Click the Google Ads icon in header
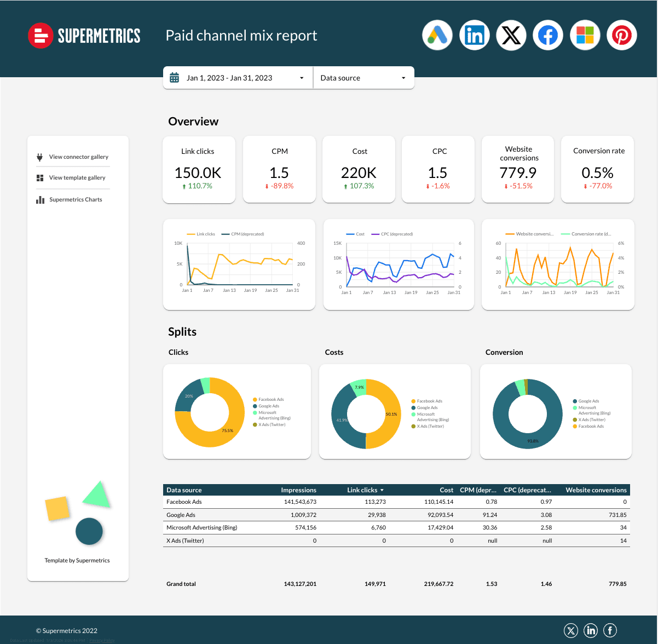Image resolution: width=658 pixels, height=644 pixels. tap(437, 36)
